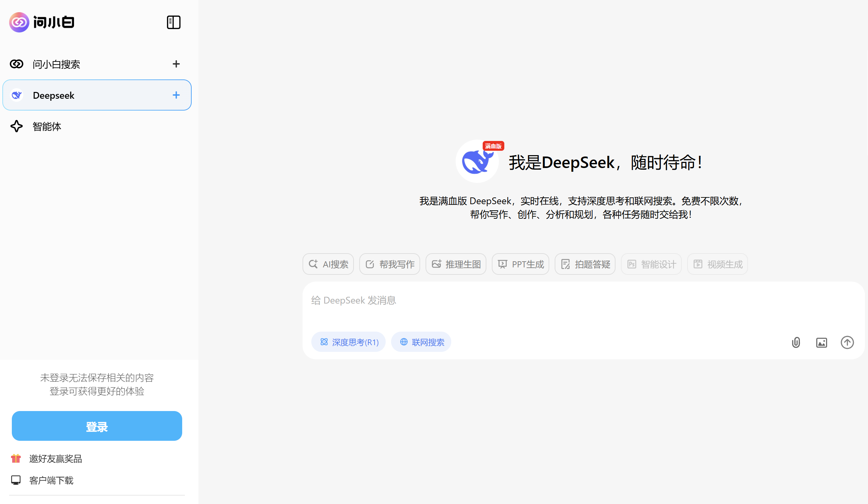Select Deepseek sidebar item
This screenshot has height=504, width=868.
(97, 95)
